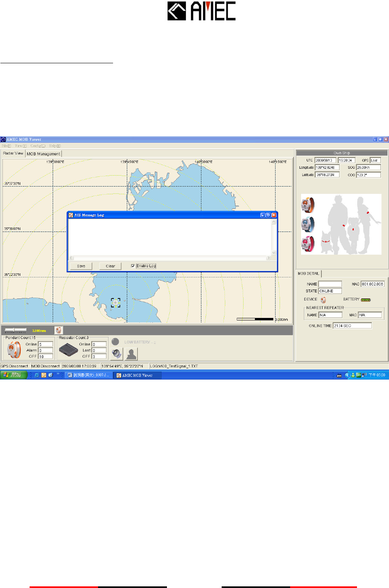The image size is (389, 588).
Task: Click the battery level indicator icon
Action: click(x=365, y=300)
